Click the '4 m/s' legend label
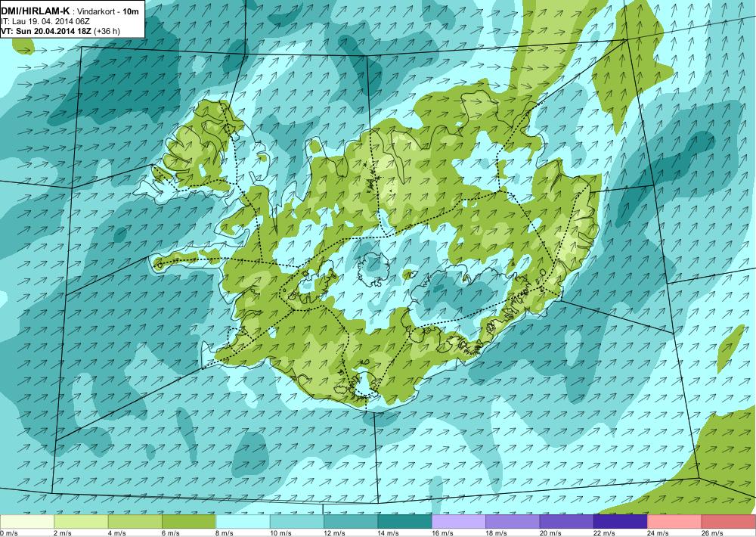756x537 pixels. point(116,533)
